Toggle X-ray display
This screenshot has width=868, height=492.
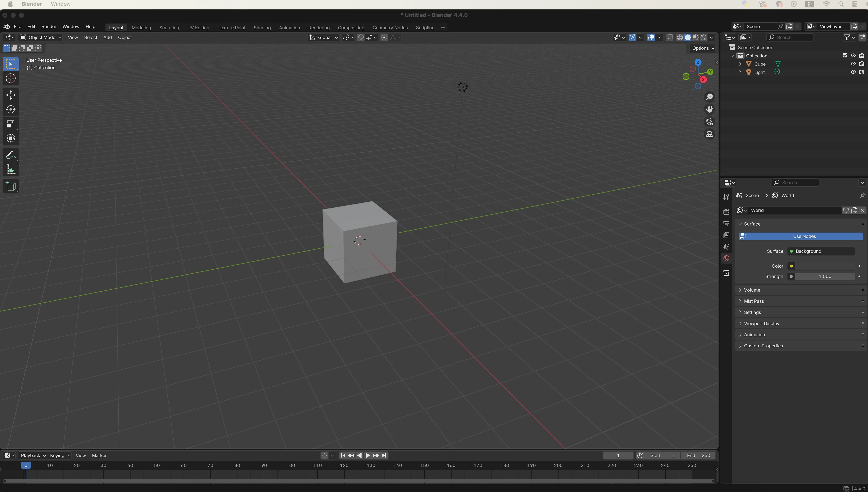click(x=669, y=38)
